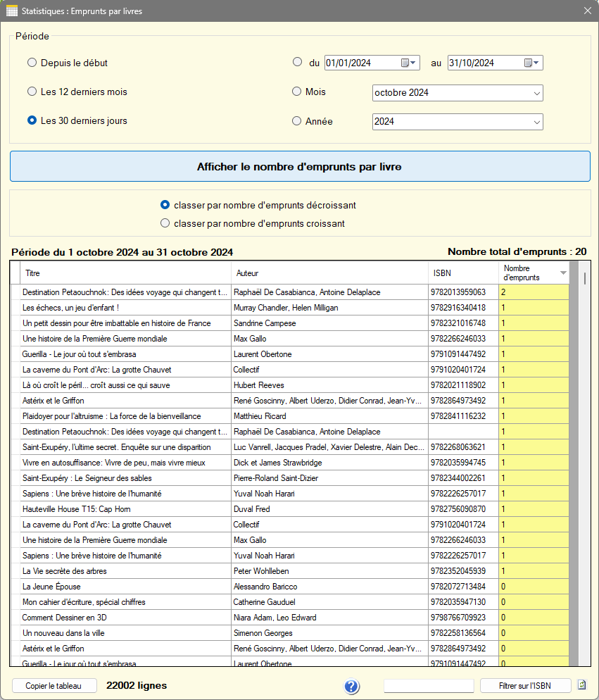Open the blue help question mark icon

tap(351, 686)
